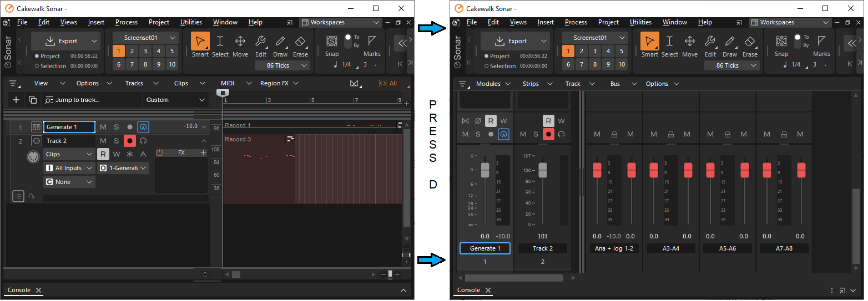Click the duplicate track icon beside plus
Screen dimensions: 868x301
[33, 100]
